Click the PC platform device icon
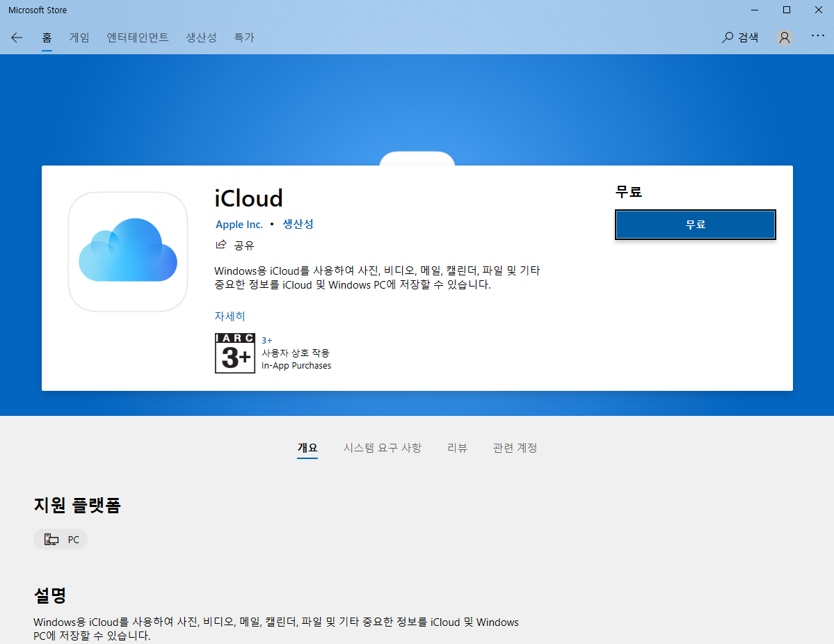Screen dimensions: 834x644 tap(51, 539)
